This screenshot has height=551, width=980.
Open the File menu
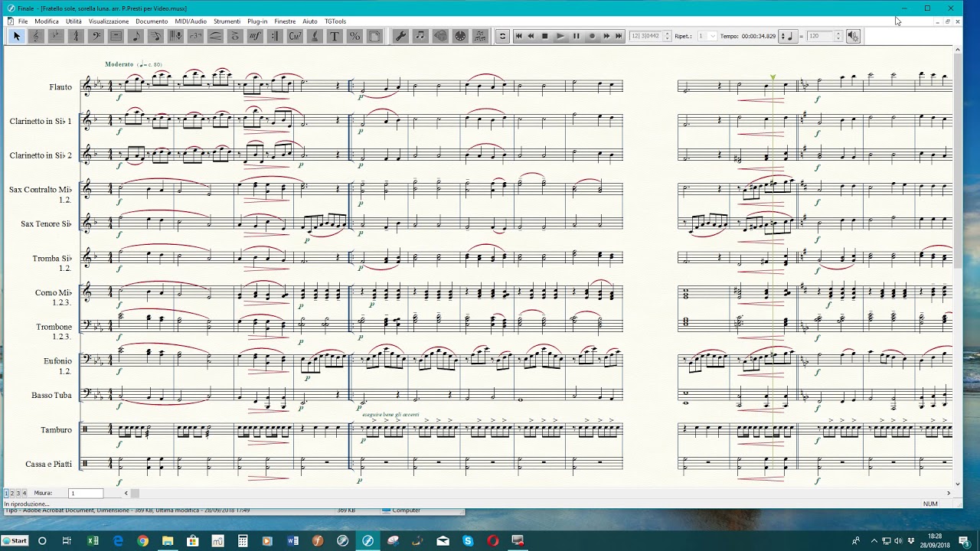point(23,21)
